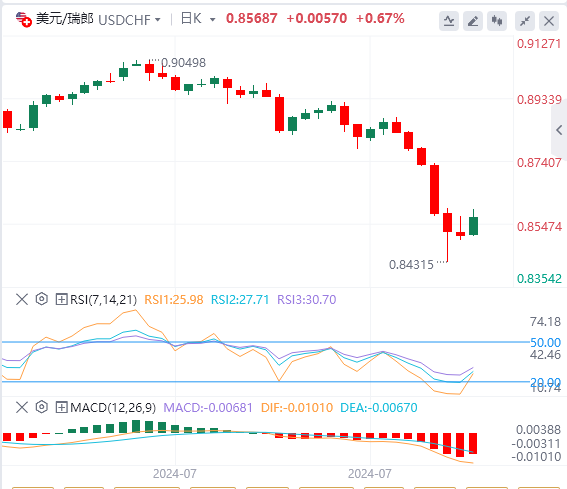Screen dimensions: 567x489
Task: Click the RSI 50.00 level label
Action: click(545, 342)
